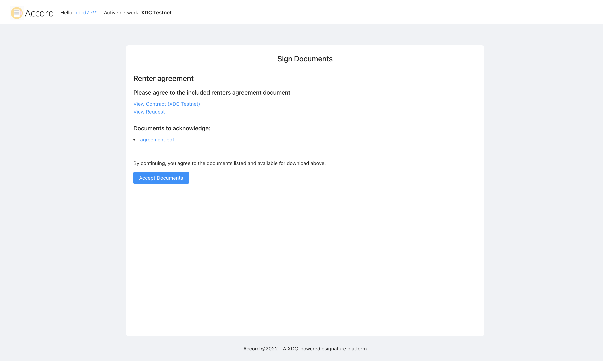This screenshot has height=364, width=603.
Task: Click the Accord document logo icon
Action: [x=17, y=13]
